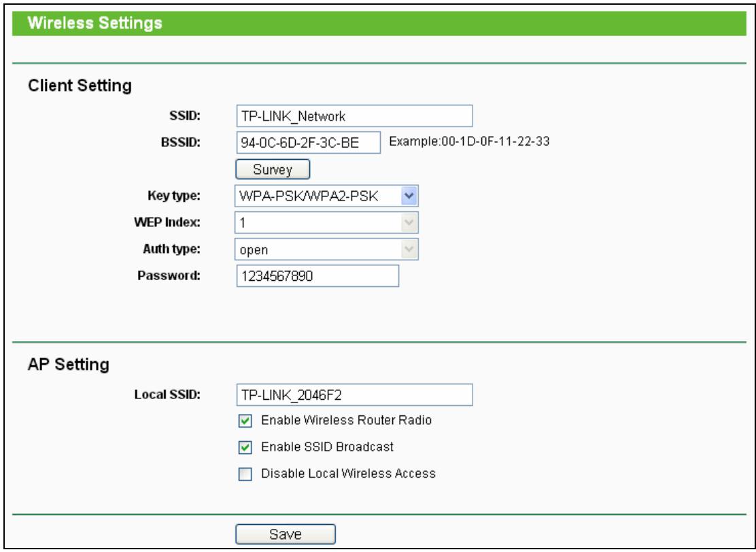Save the wireless settings

[286, 534]
